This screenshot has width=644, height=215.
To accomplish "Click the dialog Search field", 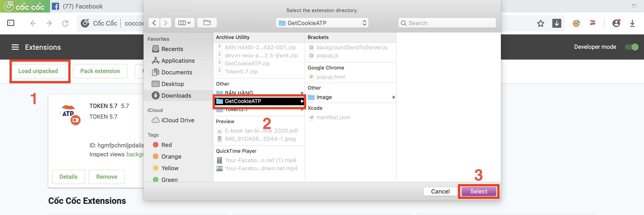I will (x=447, y=23).
